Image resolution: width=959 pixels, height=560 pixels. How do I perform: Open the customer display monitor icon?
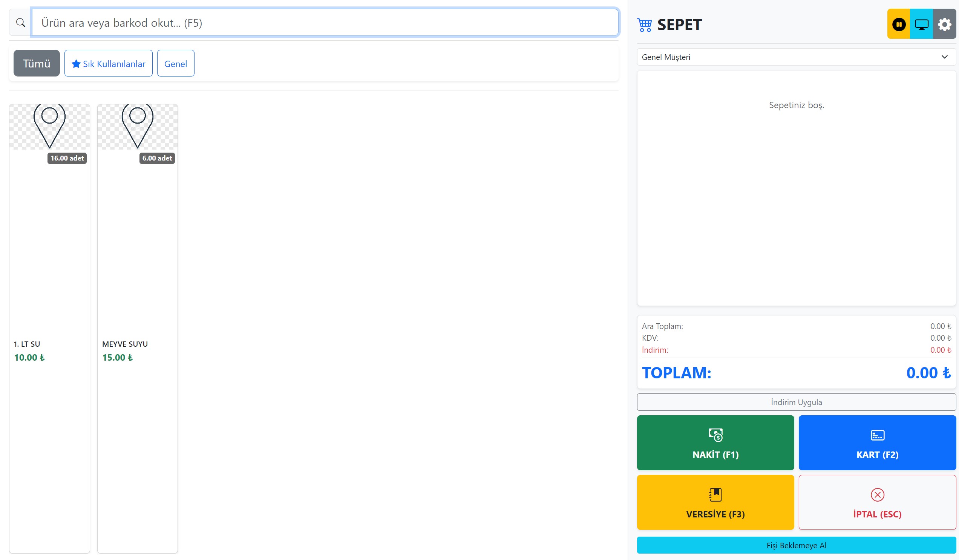click(x=921, y=24)
